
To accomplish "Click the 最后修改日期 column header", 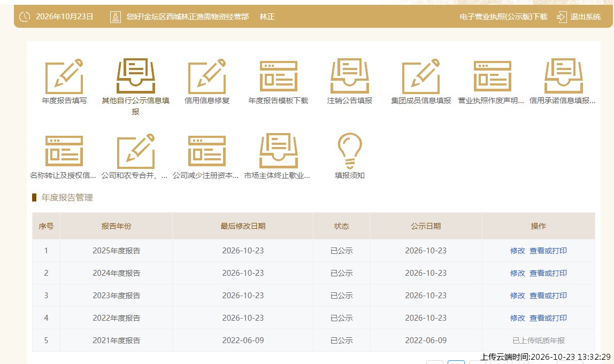I will 243,226.
